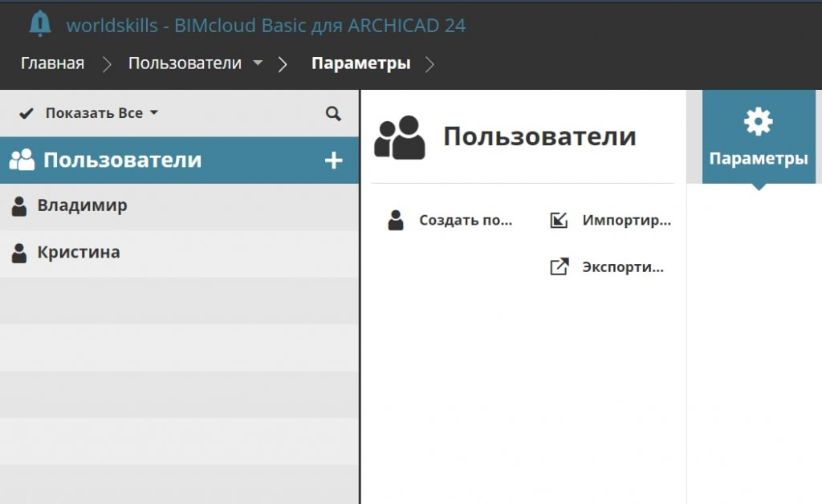Open the dropdown arrow next to Пользователи breadcrumb
This screenshot has height=504, width=822.
[258, 63]
